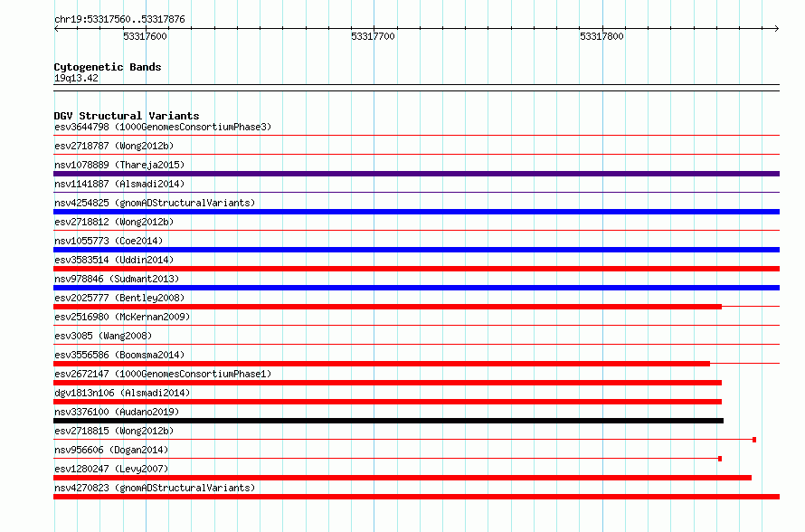The width and height of the screenshot is (805, 532).
Task: Click the right arrow end of ruler
Action: pyautogui.click(x=777, y=28)
